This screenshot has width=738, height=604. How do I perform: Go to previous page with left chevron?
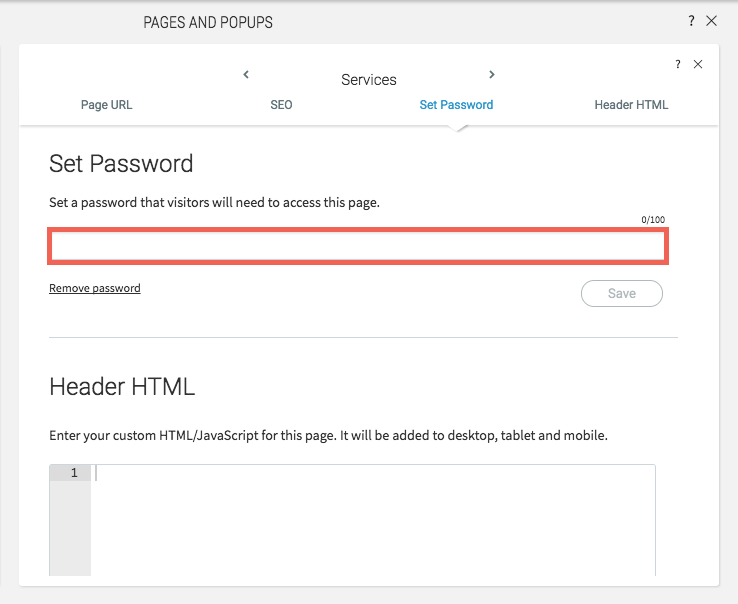click(x=246, y=74)
